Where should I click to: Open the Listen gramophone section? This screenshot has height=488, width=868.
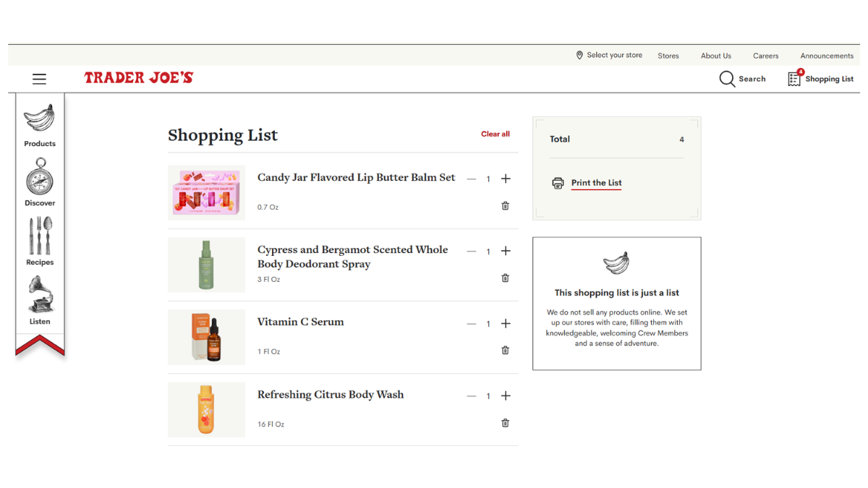point(40,301)
